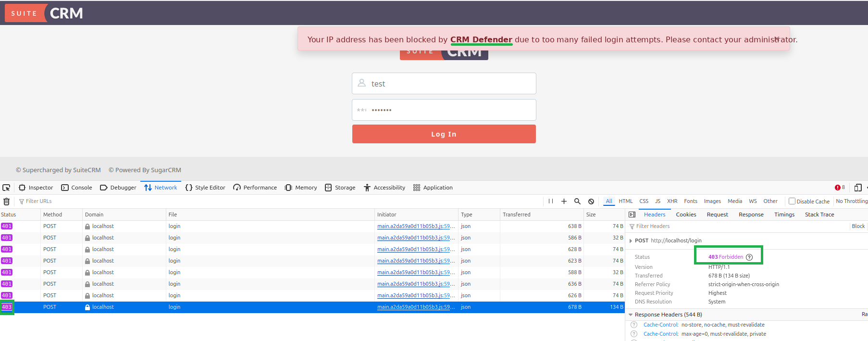Click the Block button in headers
This screenshot has height=341, width=868.
pyautogui.click(x=858, y=226)
